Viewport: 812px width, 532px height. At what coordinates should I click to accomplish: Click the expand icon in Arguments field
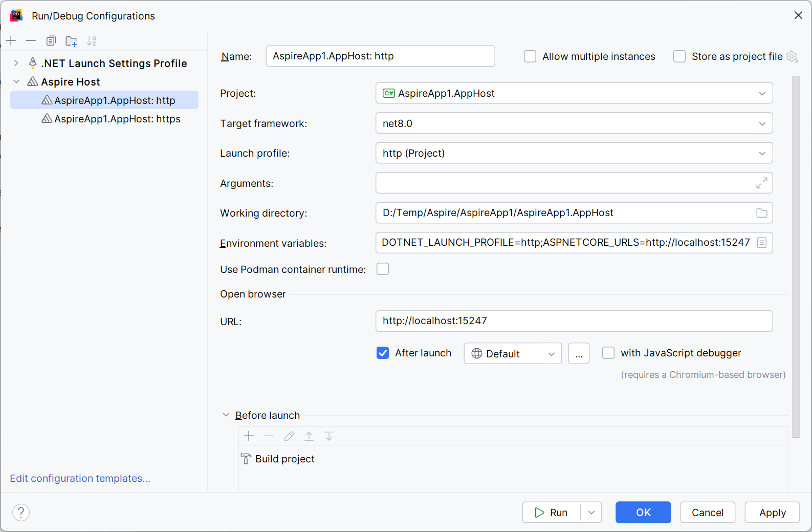coord(761,183)
